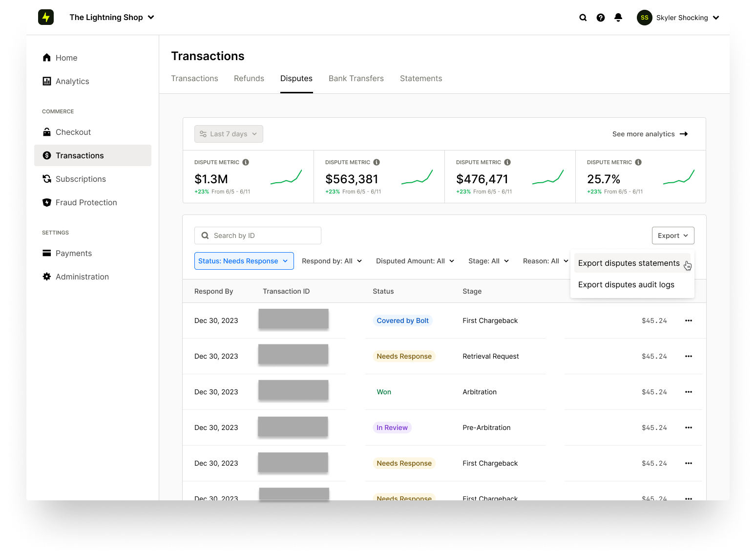This screenshot has height=558, width=756.
Task: Click the Status column header
Action: point(383,291)
